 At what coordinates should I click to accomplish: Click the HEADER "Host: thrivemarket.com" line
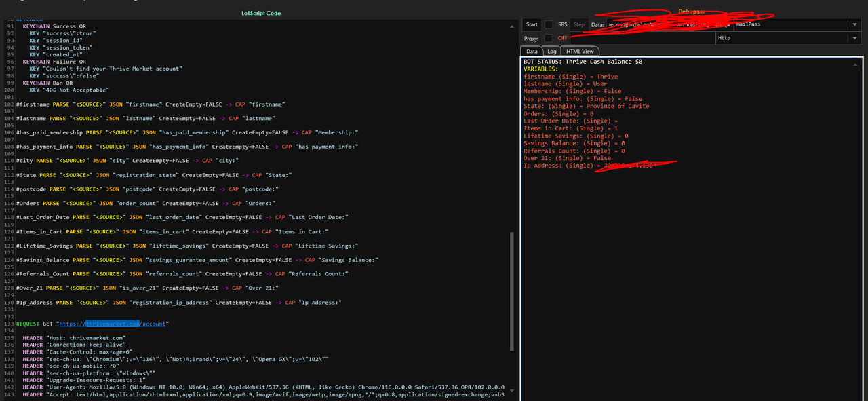tap(75, 338)
